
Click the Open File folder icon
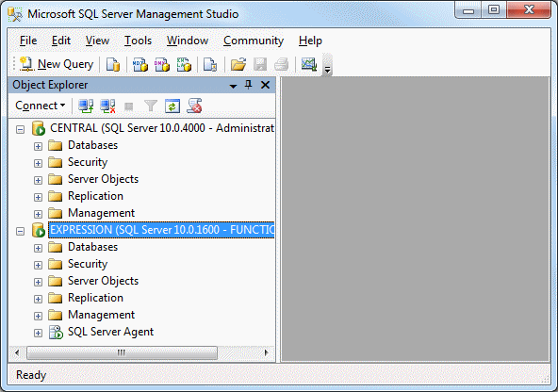click(x=238, y=65)
